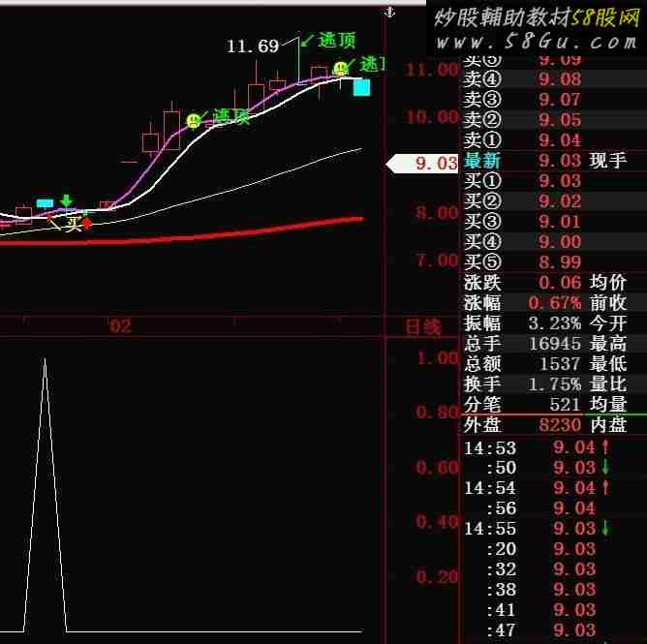Image resolution: width=647 pixels, height=644 pixels.
Task: Click the green arrow pointing to 11.69 high
Action: [x=307, y=41]
